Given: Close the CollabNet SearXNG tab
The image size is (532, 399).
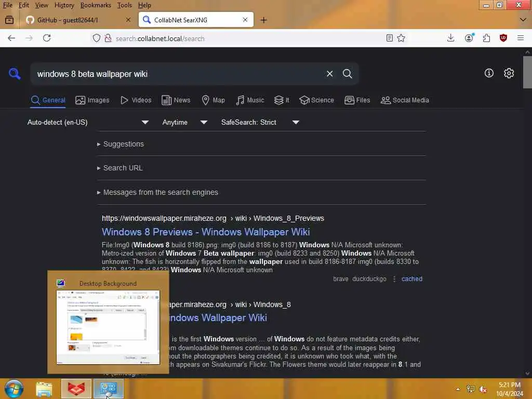Looking at the screenshot, I should pyautogui.click(x=245, y=20).
